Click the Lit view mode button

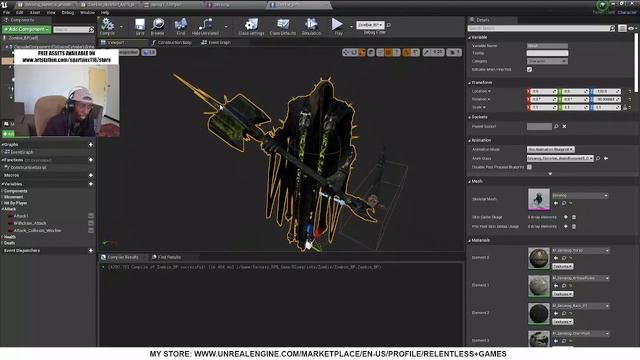click(149, 52)
